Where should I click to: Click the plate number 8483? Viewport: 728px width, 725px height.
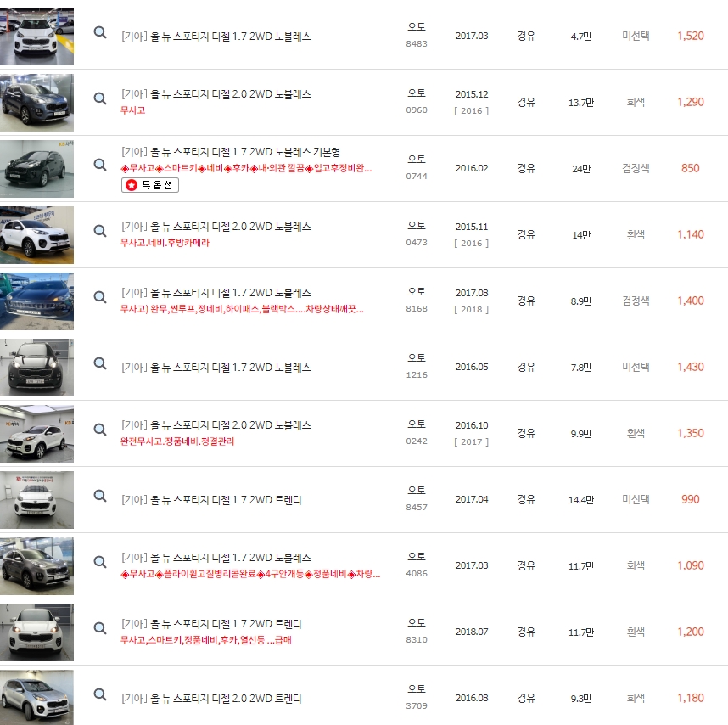tap(417, 43)
